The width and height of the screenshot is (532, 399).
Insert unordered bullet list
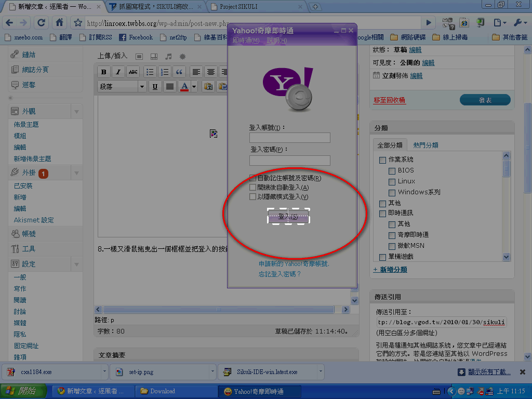click(150, 72)
